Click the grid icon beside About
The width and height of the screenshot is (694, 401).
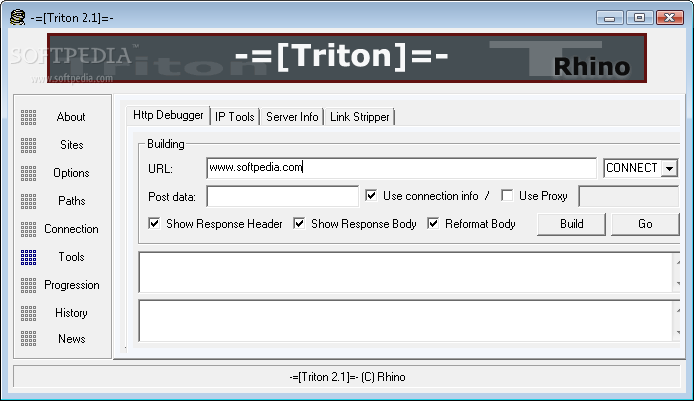(x=28, y=117)
